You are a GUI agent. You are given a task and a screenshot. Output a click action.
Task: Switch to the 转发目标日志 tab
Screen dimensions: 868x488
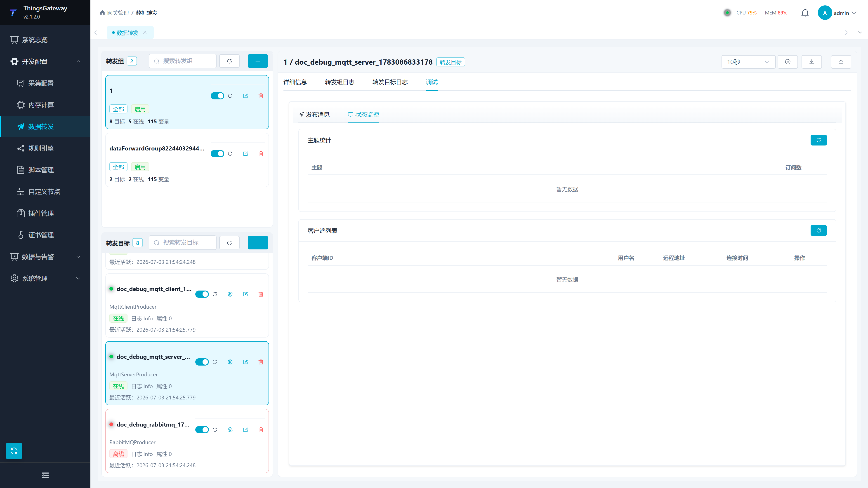coord(390,82)
